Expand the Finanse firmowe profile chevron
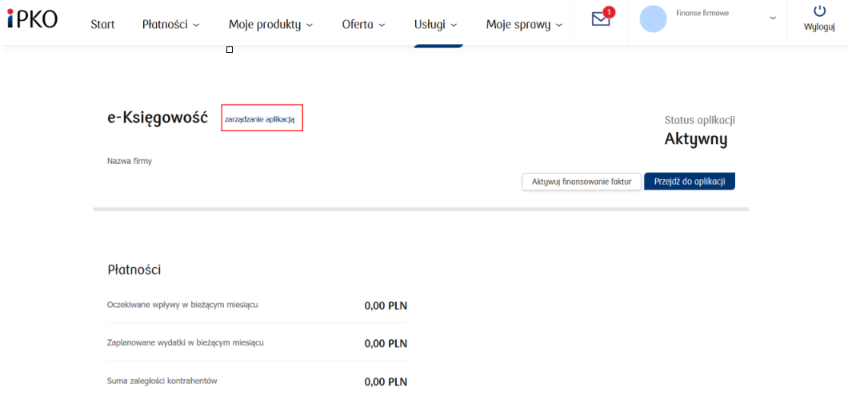852x416 pixels. pyautogui.click(x=773, y=18)
